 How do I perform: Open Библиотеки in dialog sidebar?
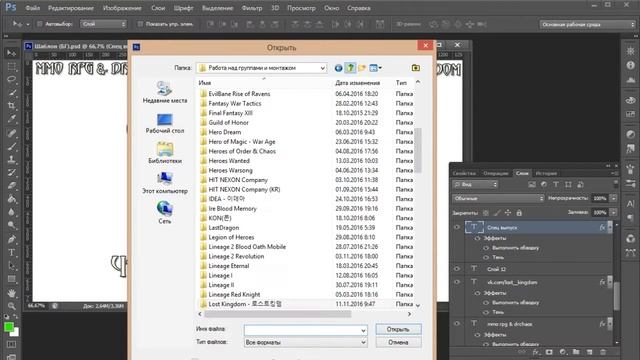[165, 153]
